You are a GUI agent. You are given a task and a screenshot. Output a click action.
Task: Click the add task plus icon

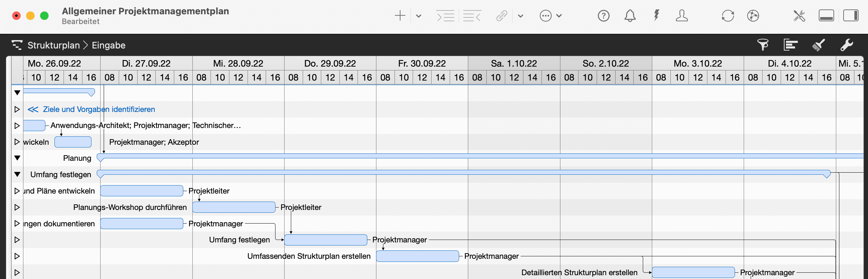pyautogui.click(x=400, y=16)
